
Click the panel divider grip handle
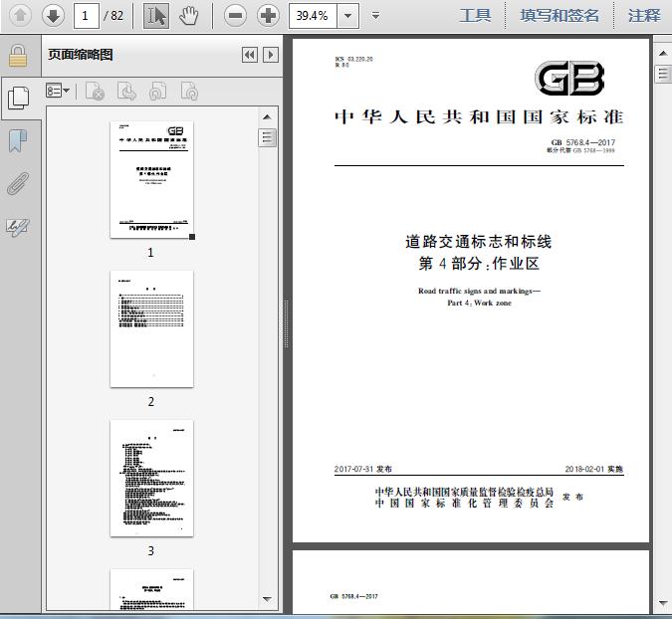pyautogui.click(x=287, y=323)
